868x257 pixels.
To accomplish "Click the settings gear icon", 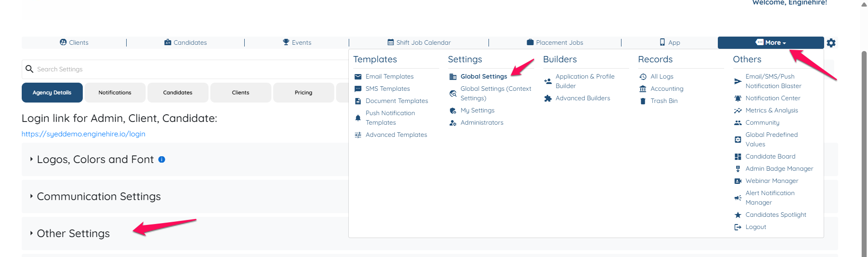I will (x=831, y=43).
